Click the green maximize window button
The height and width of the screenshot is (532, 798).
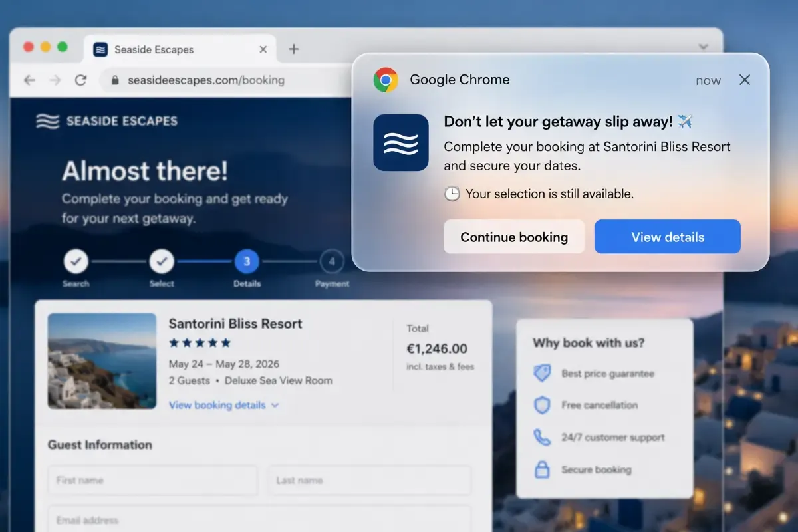tap(63, 47)
